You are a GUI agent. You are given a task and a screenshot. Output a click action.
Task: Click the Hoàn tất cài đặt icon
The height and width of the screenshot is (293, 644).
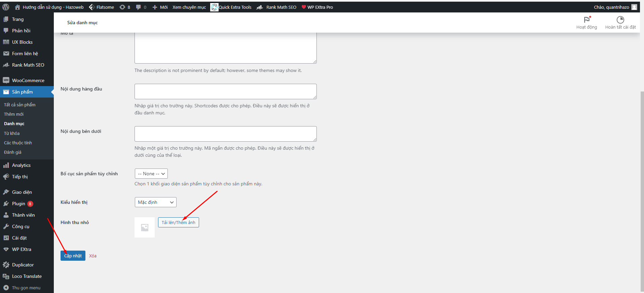pyautogui.click(x=620, y=20)
